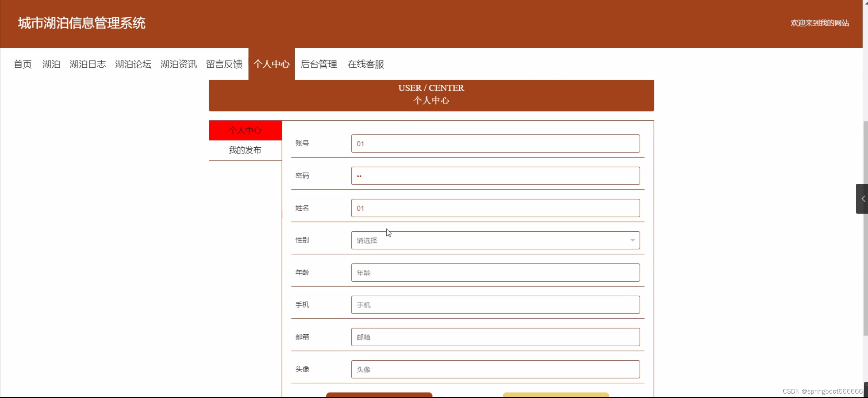Focus the 手机 phone field
This screenshot has width=868, height=398.
(x=495, y=305)
